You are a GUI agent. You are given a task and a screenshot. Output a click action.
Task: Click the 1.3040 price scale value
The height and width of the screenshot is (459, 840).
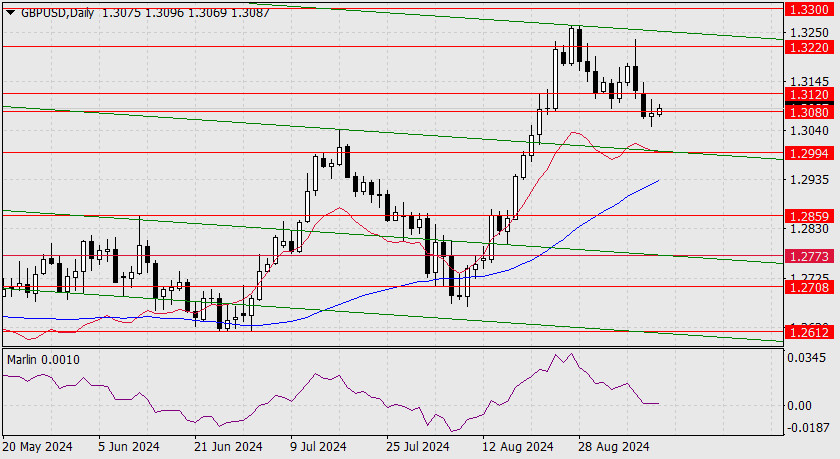(x=809, y=131)
